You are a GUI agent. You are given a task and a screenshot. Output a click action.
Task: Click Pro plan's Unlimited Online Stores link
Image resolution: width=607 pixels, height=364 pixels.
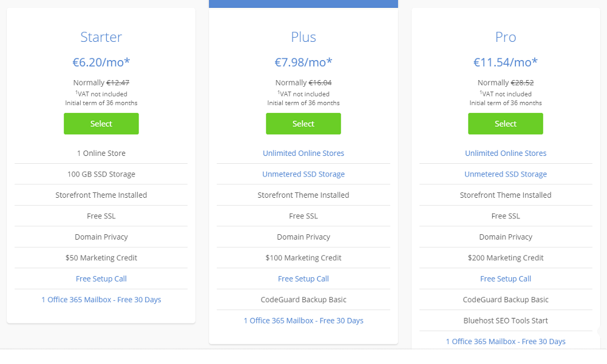[506, 153]
